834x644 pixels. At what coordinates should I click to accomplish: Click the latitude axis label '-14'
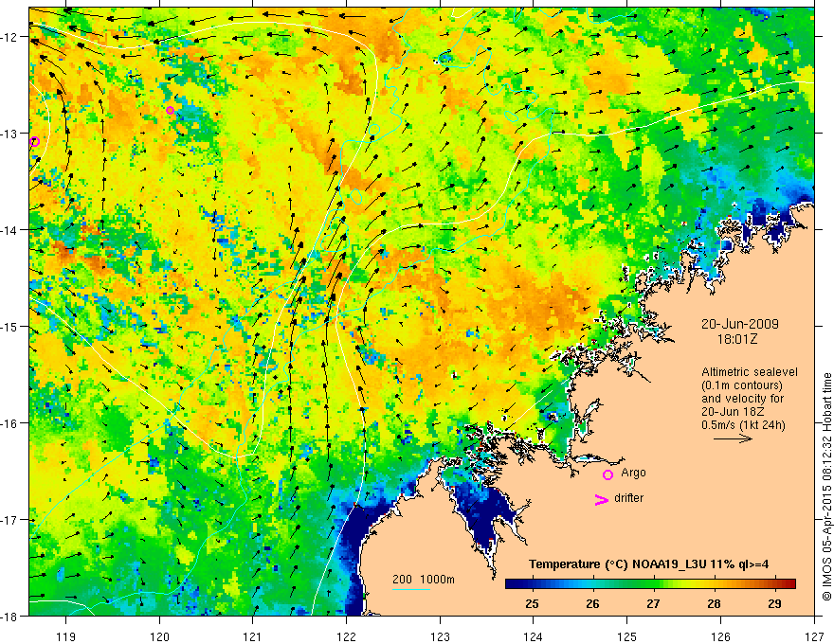tap(9, 230)
